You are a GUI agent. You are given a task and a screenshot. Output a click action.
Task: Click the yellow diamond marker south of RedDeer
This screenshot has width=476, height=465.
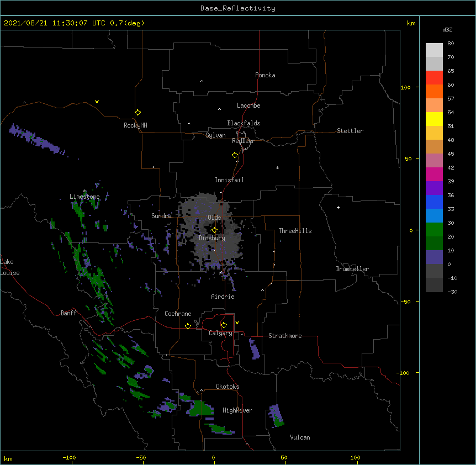[x=235, y=155]
